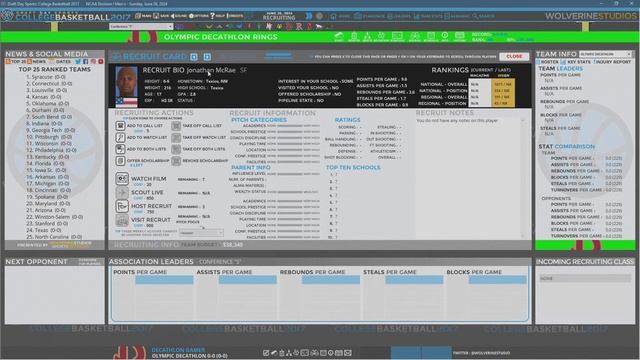Click the Add to Both Lists icon
Screen dimensions: 640x360
tap(120, 149)
